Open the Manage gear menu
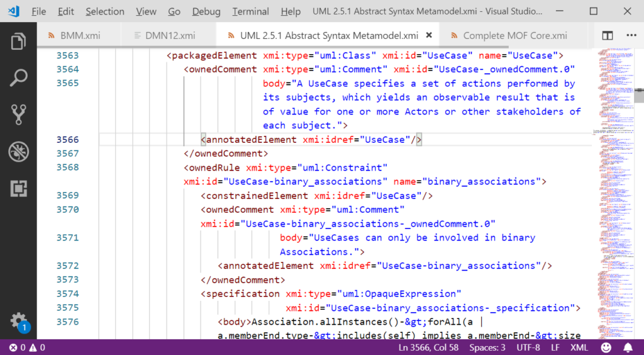The width and height of the screenshot is (644, 355). [x=18, y=322]
